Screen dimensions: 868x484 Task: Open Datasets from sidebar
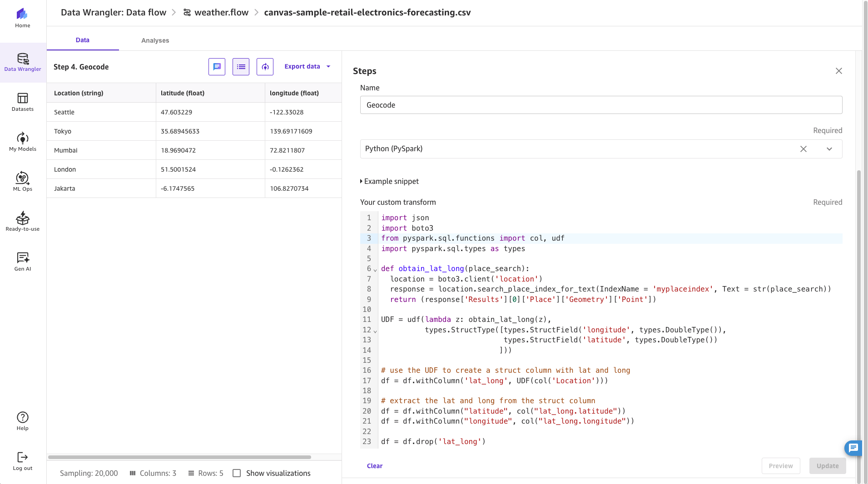23,102
